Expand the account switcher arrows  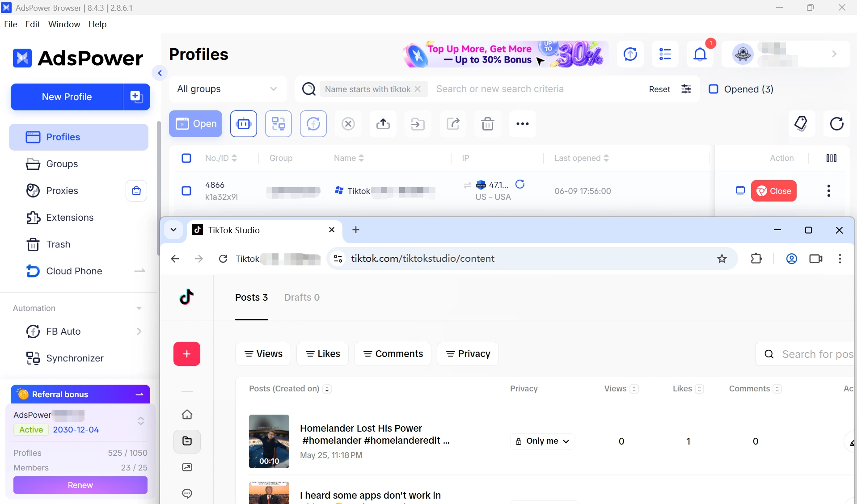tap(141, 421)
